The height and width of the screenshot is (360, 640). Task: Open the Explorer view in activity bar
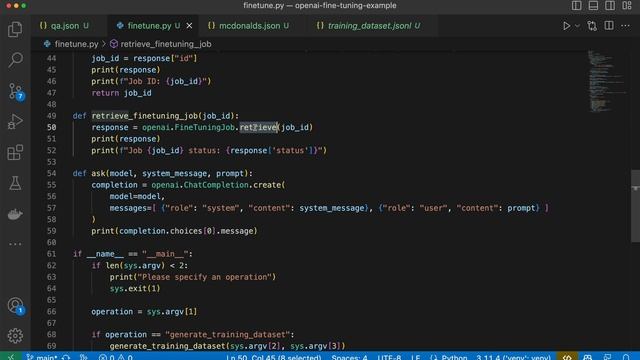pos(15,29)
